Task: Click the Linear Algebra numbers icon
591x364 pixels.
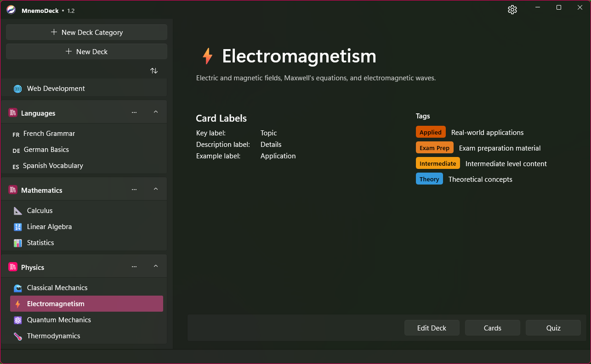Action: click(17, 227)
